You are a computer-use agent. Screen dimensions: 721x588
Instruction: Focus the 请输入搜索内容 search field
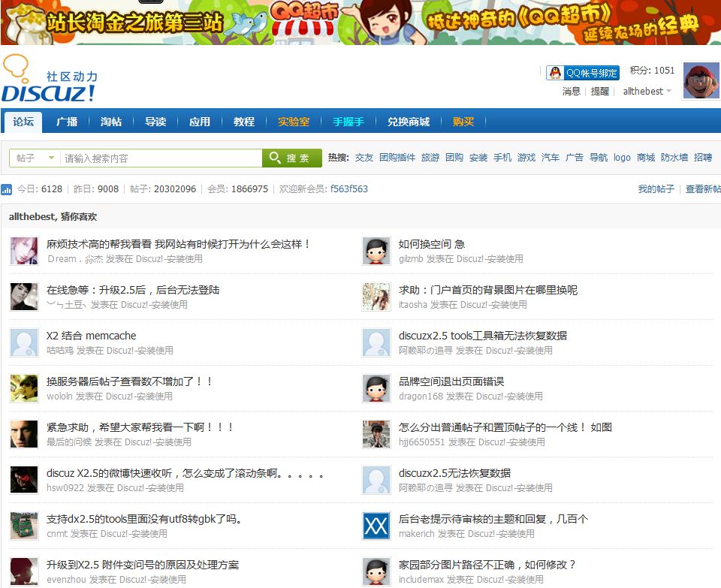161,158
